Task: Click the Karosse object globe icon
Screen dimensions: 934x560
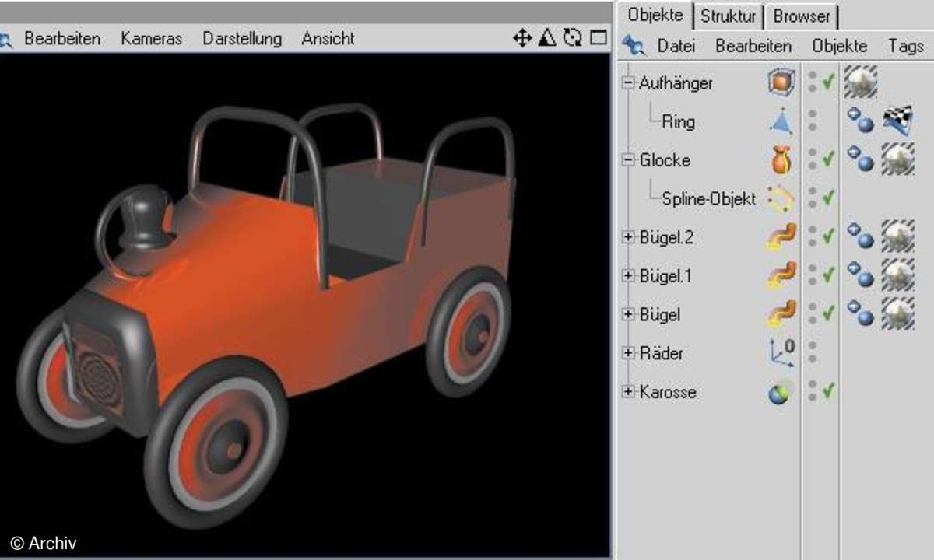Action: pos(781,391)
